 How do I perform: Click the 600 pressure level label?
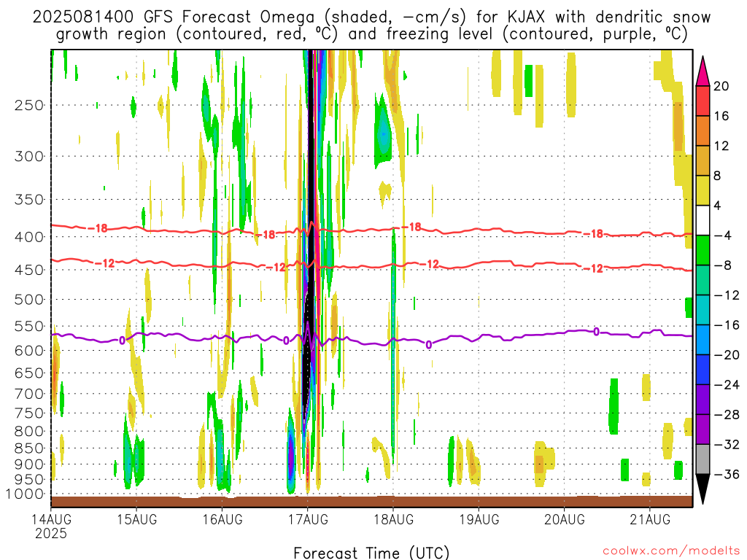tap(29, 351)
